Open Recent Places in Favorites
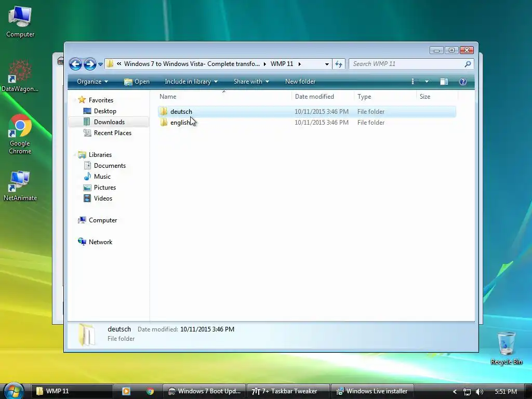The width and height of the screenshot is (532, 399). 112,132
